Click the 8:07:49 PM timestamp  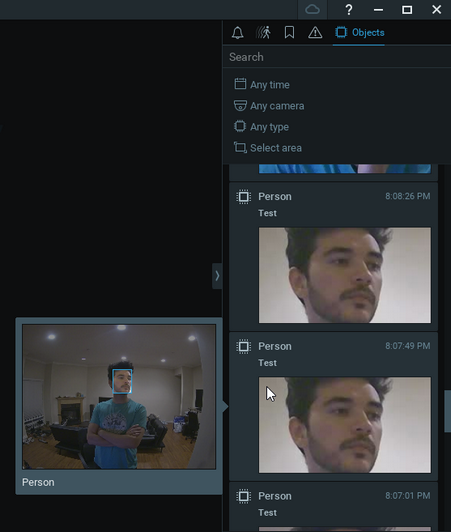pos(408,346)
